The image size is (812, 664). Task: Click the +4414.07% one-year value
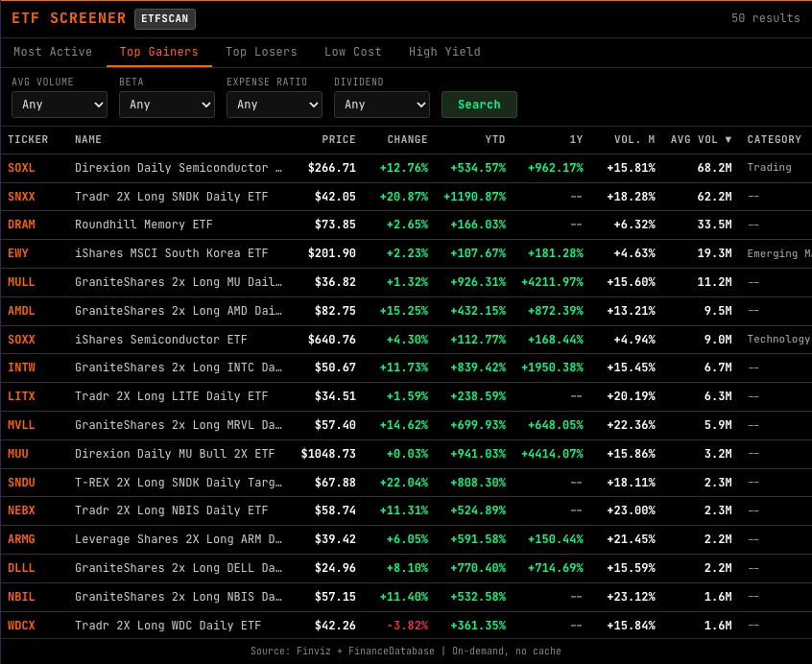pyautogui.click(x=552, y=453)
